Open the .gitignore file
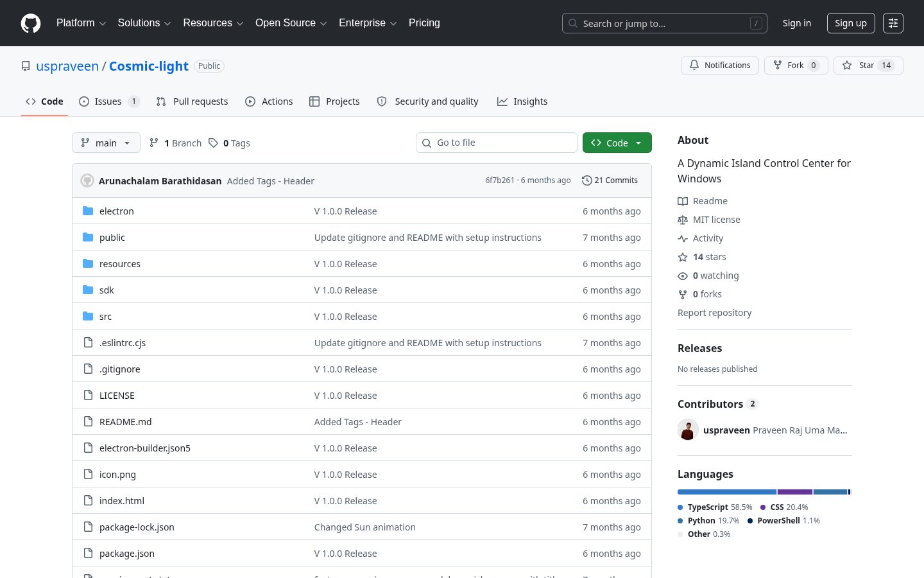Image resolution: width=924 pixels, height=578 pixels. tap(120, 369)
